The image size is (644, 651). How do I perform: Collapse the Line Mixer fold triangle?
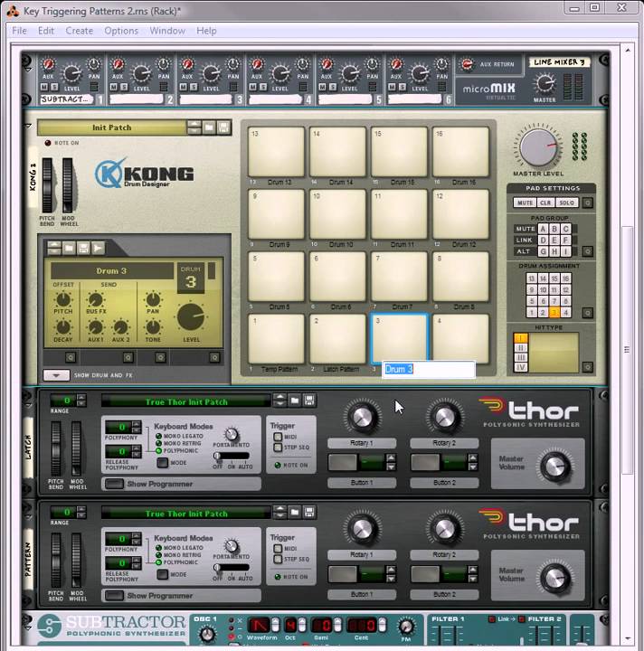(x=28, y=70)
